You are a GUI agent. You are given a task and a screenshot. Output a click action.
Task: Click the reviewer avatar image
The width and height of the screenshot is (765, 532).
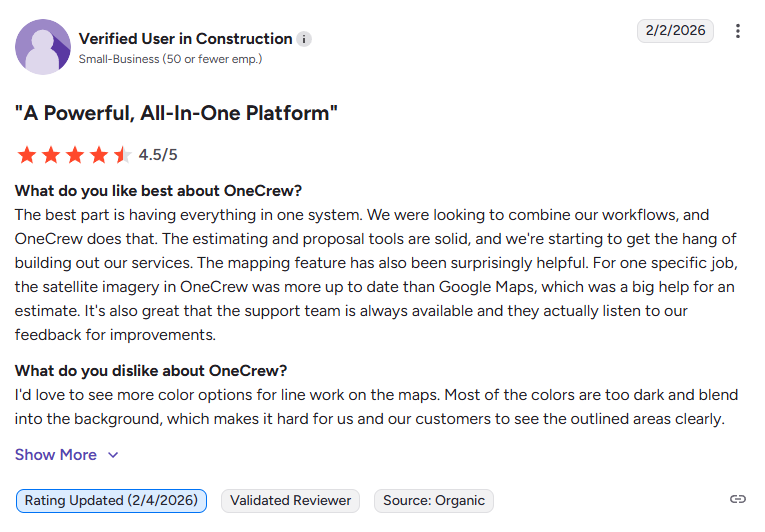tap(43, 47)
